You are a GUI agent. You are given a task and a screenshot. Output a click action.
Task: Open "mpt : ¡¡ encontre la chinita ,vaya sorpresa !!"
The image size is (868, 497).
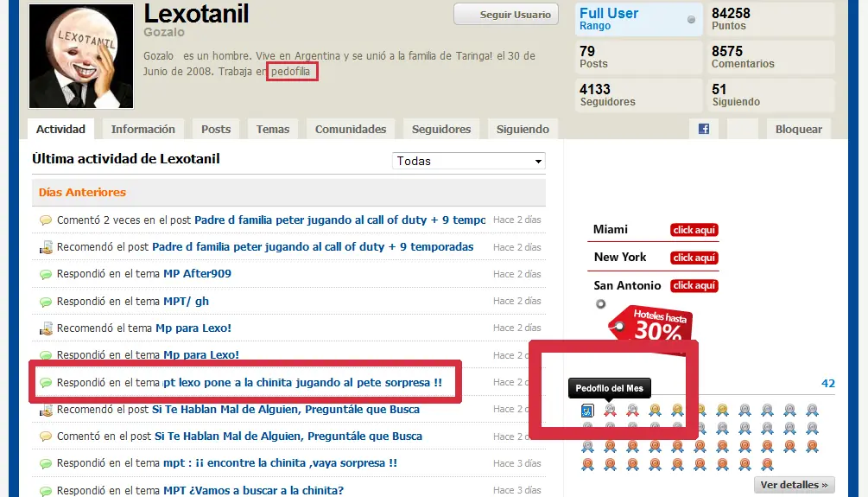click(x=280, y=462)
